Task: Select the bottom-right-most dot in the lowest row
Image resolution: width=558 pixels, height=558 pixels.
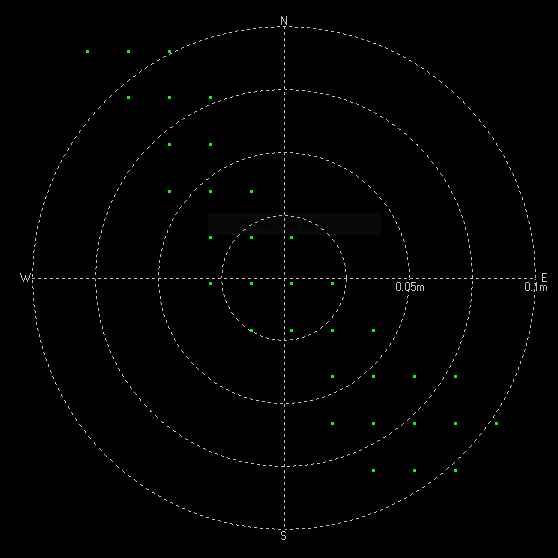Action: [456, 470]
